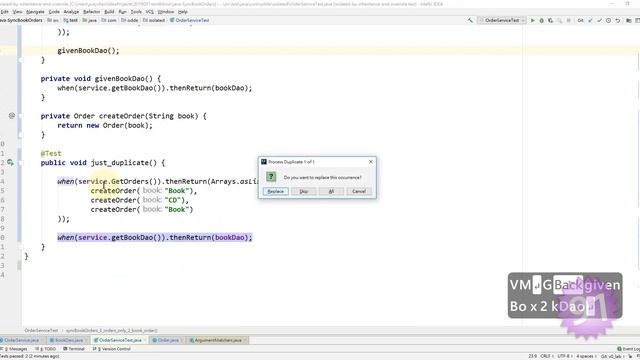Click the java folder breadcrumb
Viewport: 640px width, 360px height.
tap(89, 20)
